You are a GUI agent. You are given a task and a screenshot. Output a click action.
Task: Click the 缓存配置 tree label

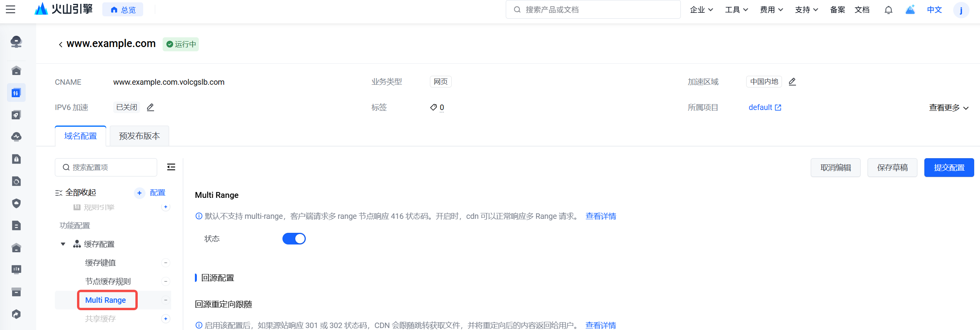(x=99, y=244)
